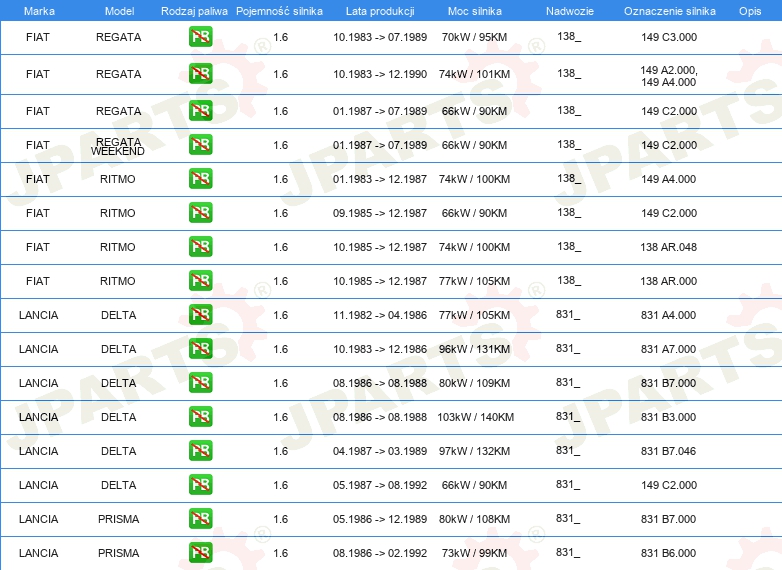This screenshot has height=570, width=782.
Task: Select engine code 831 B3.000
Action: 668,416
